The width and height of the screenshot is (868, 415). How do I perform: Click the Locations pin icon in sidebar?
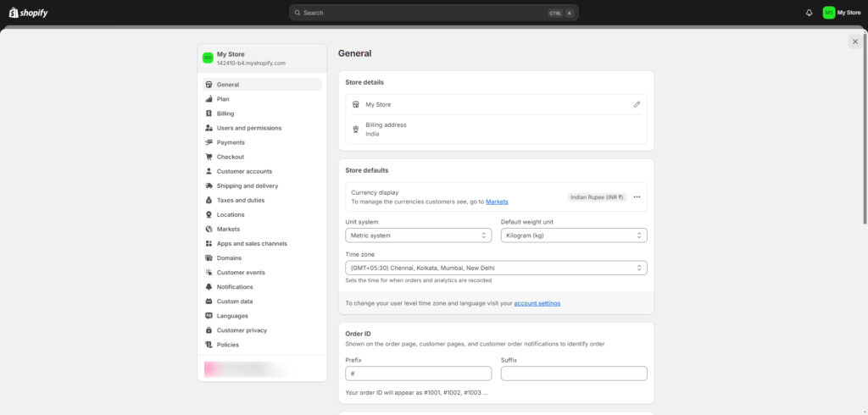pos(209,214)
